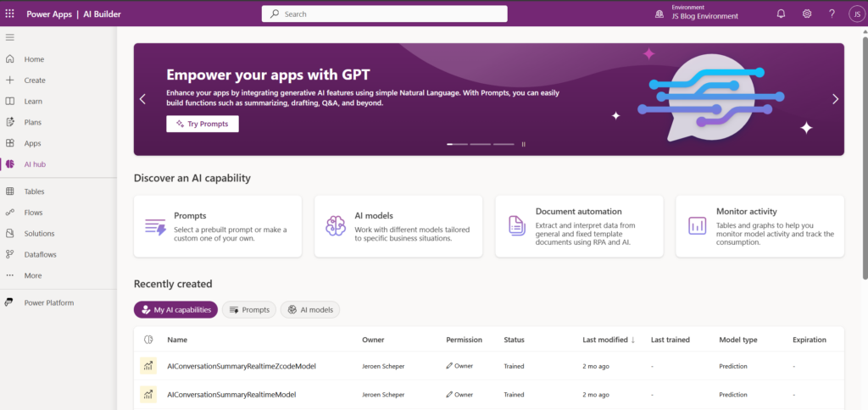Select My AI capabilities filter tab

(175, 310)
